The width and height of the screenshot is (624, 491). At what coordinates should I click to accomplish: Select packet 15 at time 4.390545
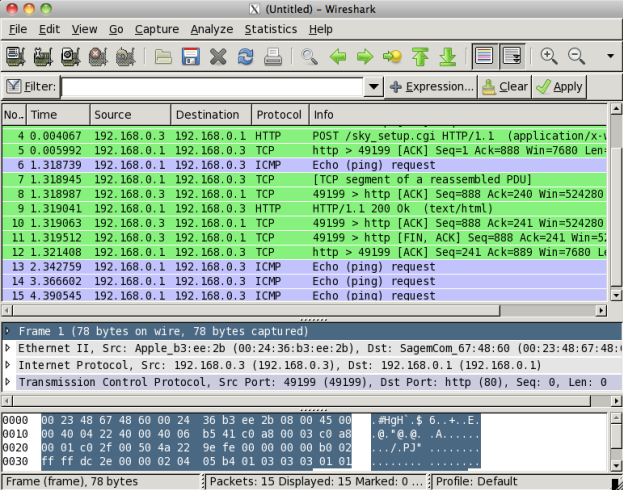[304, 295]
